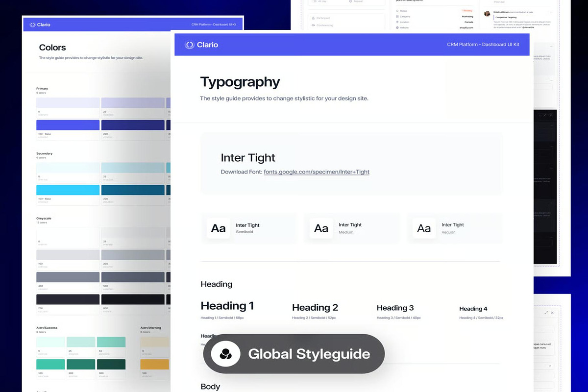
Task: Select the Alert/Warning 100 amber swatch
Action: (155, 365)
